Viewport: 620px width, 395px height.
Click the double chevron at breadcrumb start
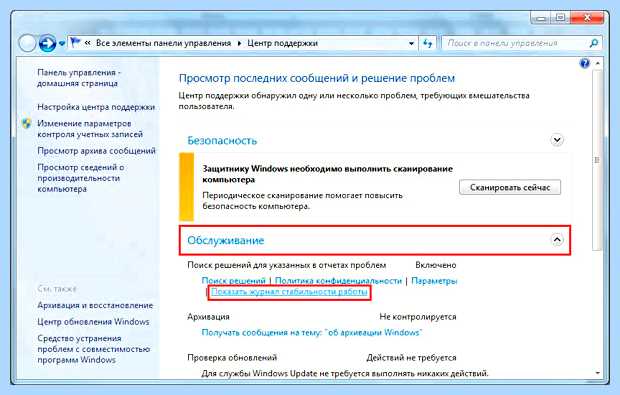pos(87,43)
